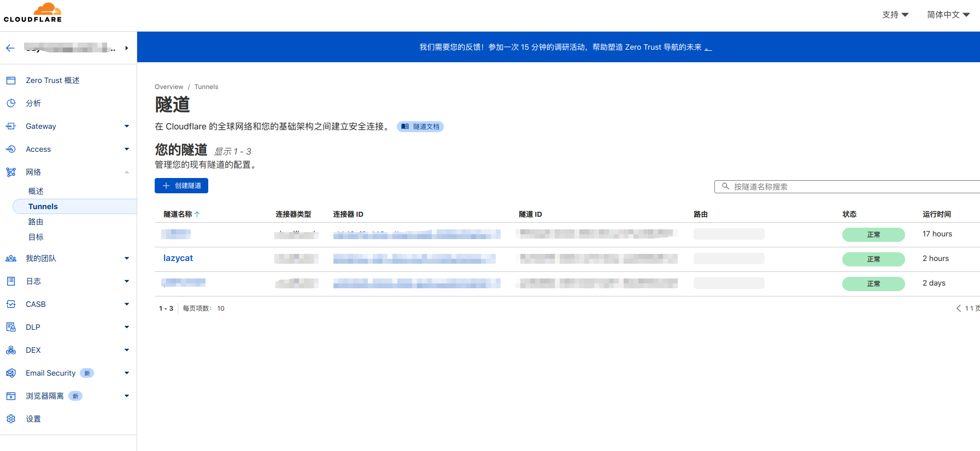Go back using the left arrow icon
Screen dimensions: 980x451
tap(10, 48)
